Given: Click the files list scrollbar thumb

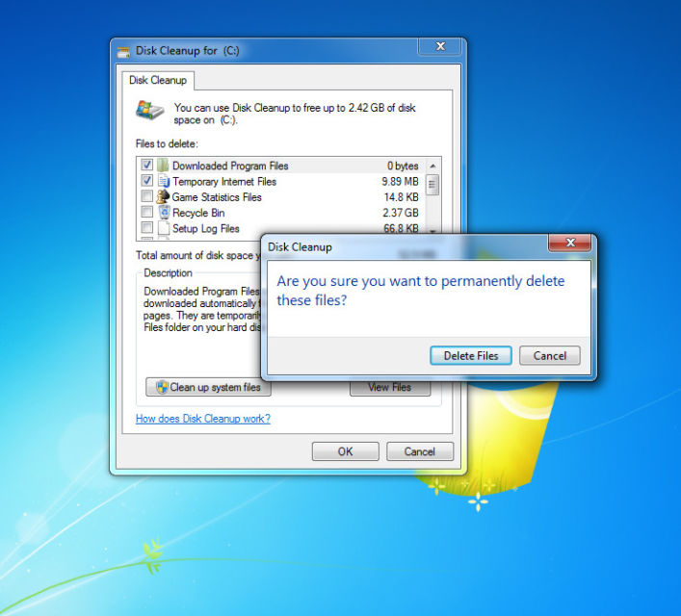Looking at the screenshot, I should point(432,185).
